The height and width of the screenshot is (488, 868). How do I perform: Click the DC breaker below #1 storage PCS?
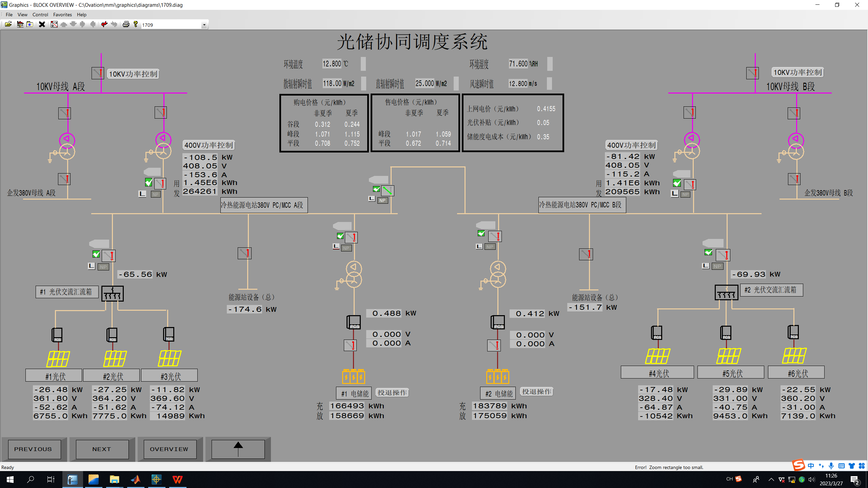351,345
